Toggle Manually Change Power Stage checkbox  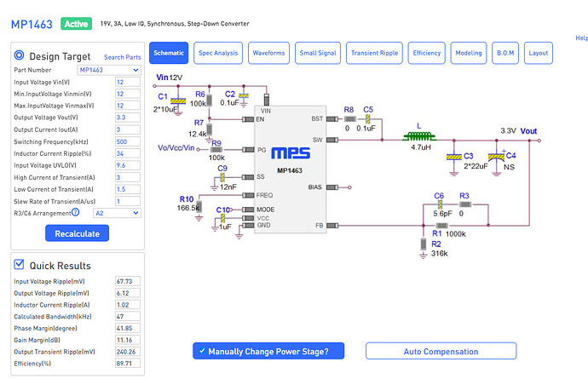202,351
